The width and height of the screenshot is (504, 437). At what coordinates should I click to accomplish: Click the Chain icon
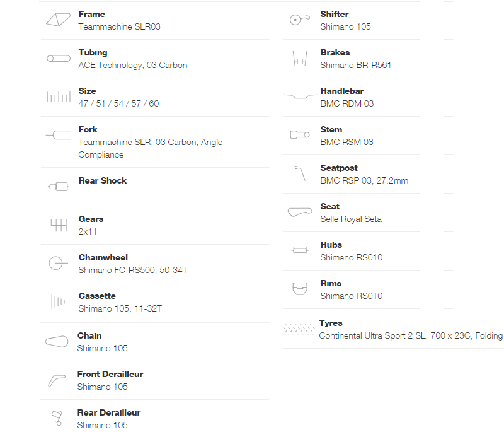click(x=57, y=341)
